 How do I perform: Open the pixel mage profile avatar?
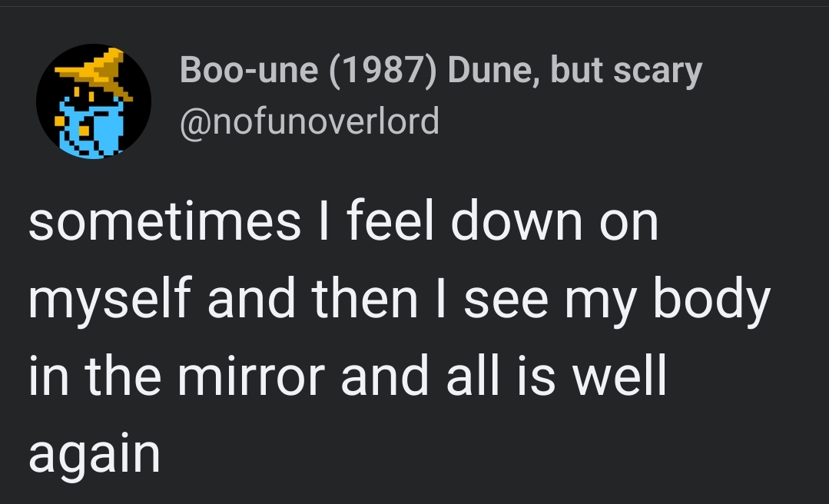tap(93, 101)
